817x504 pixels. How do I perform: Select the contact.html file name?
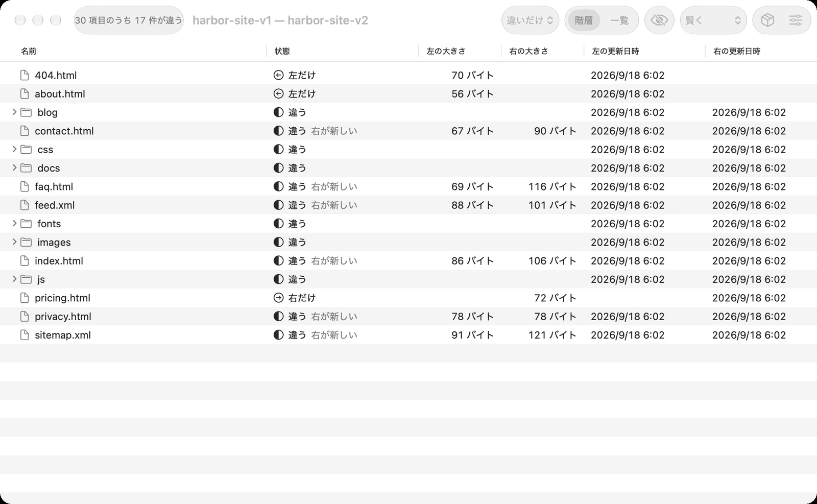[64, 131]
